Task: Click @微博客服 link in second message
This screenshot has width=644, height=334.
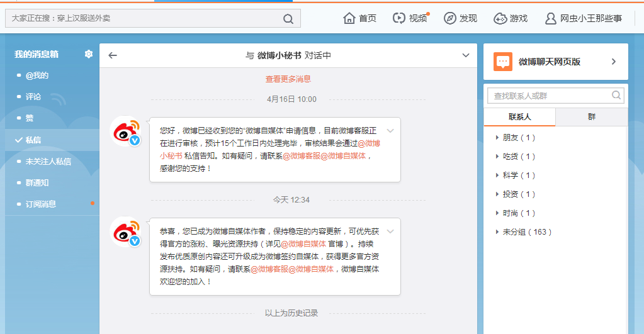Action: pos(269,269)
